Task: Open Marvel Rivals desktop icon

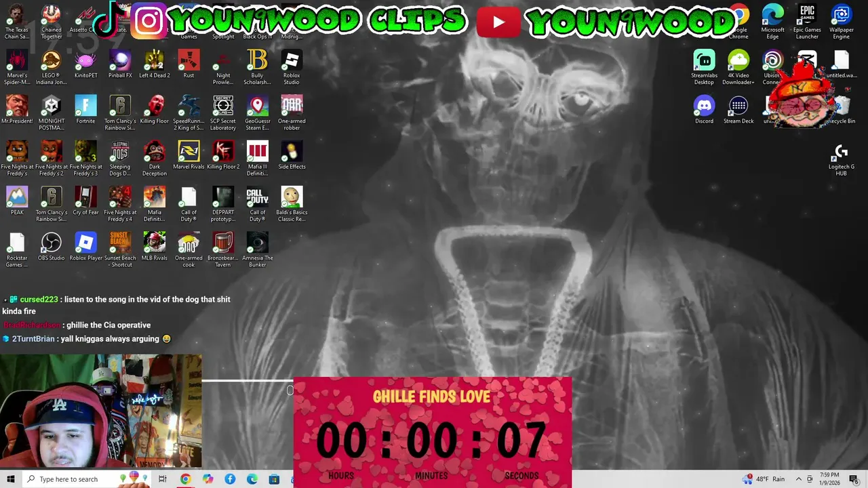Action: tap(189, 155)
